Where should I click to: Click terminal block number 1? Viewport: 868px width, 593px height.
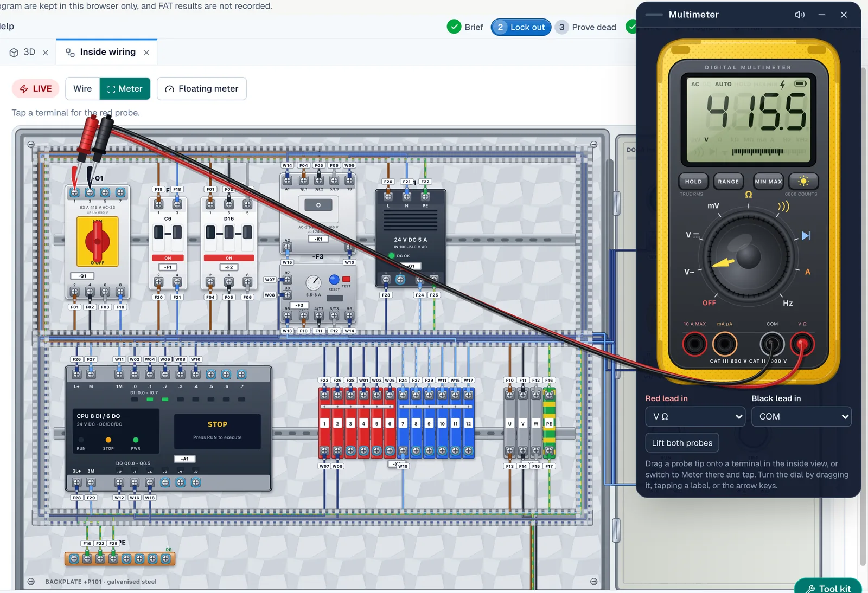point(324,423)
